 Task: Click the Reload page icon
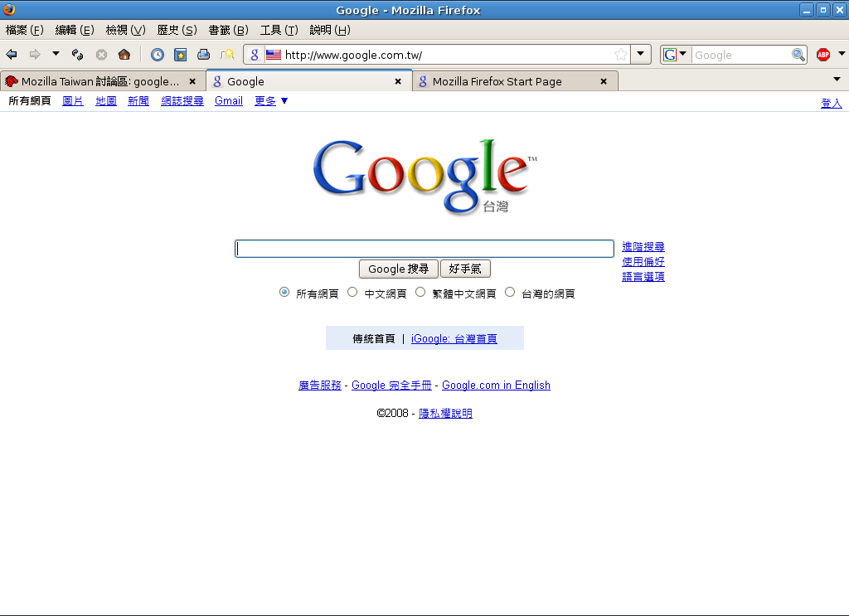click(x=77, y=55)
